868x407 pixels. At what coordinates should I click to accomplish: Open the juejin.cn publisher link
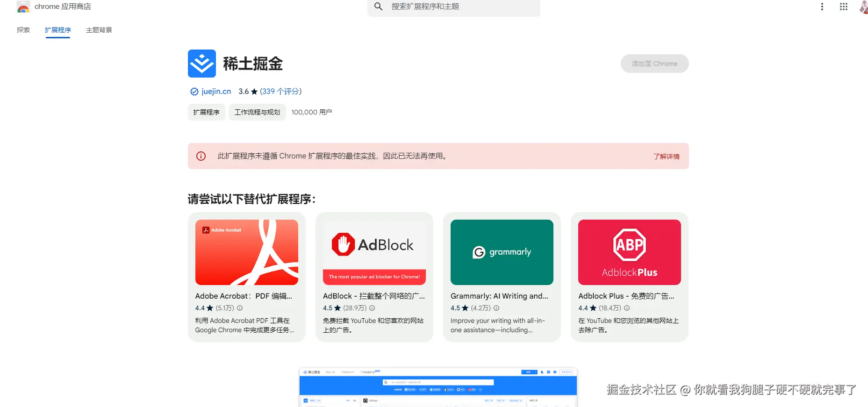coord(216,92)
